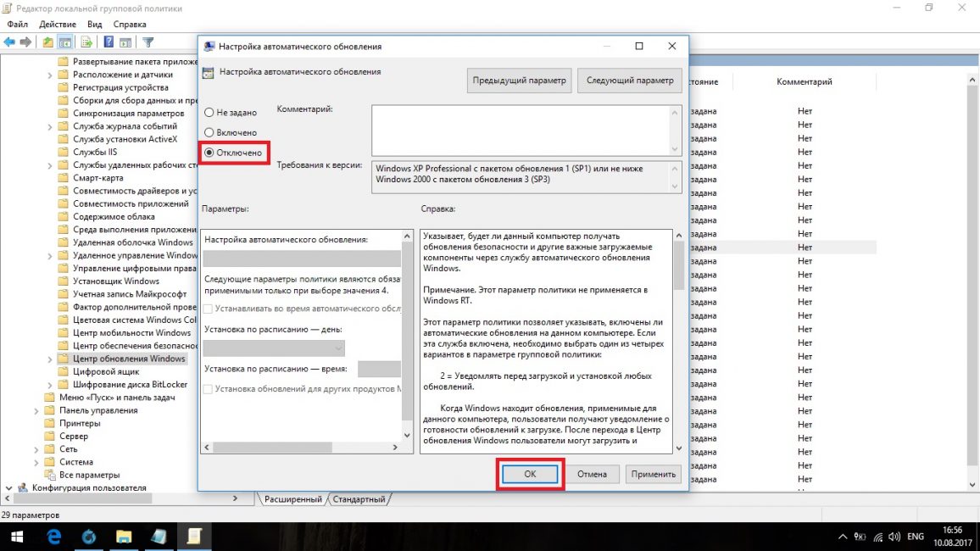Select the Отключено radio button

tap(209, 153)
